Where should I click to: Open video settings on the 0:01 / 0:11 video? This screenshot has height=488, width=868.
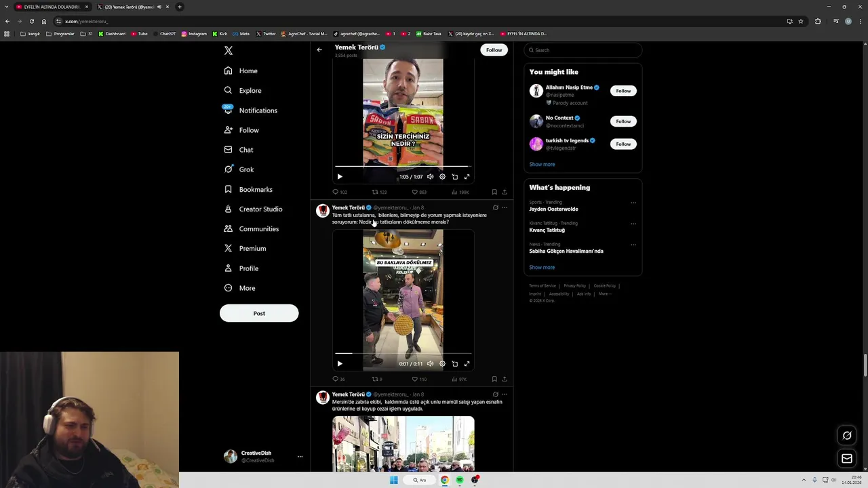coord(442,363)
